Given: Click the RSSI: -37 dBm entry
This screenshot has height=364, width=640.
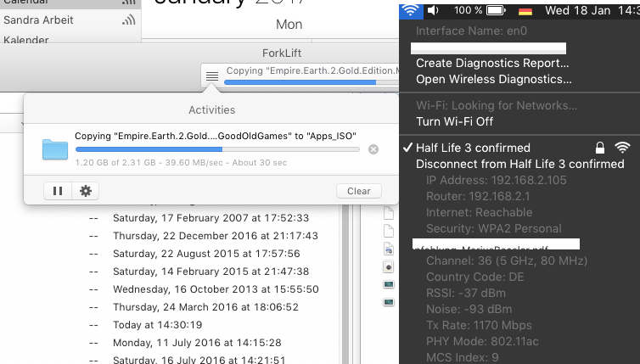Looking at the screenshot, I should pos(466,293).
